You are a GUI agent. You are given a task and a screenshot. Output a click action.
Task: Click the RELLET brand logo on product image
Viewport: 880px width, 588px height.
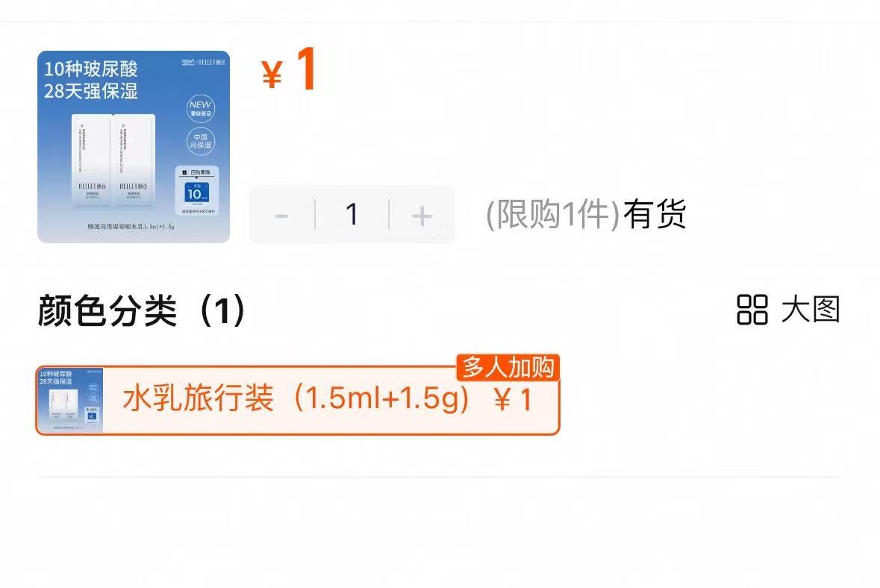(x=204, y=62)
